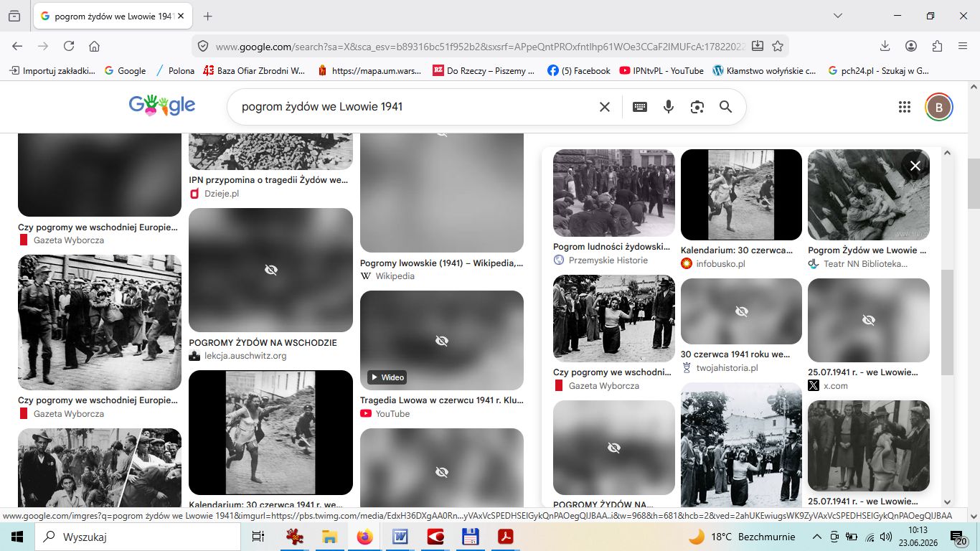Image resolution: width=980 pixels, height=551 pixels.
Task: Open Microsoft Word from the taskbar
Action: pos(400,536)
